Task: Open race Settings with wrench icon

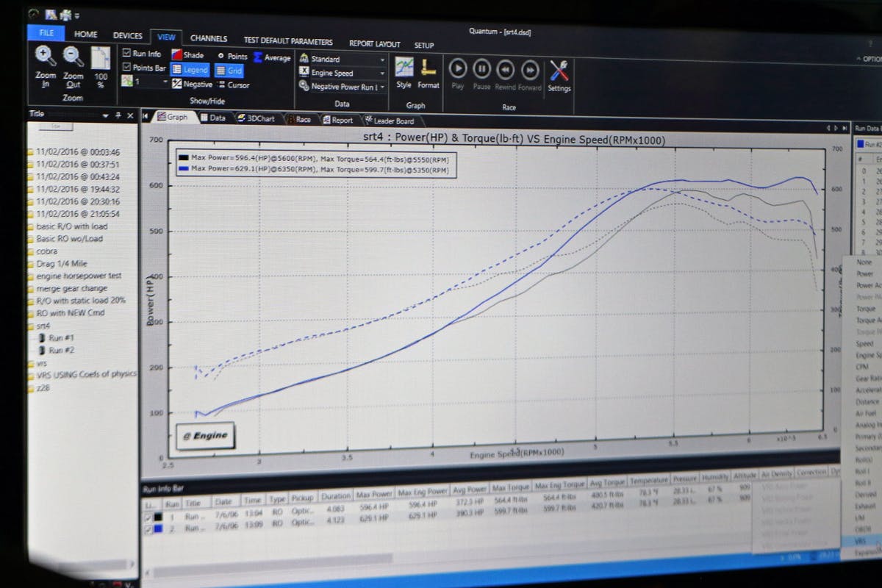Action: [559, 71]
